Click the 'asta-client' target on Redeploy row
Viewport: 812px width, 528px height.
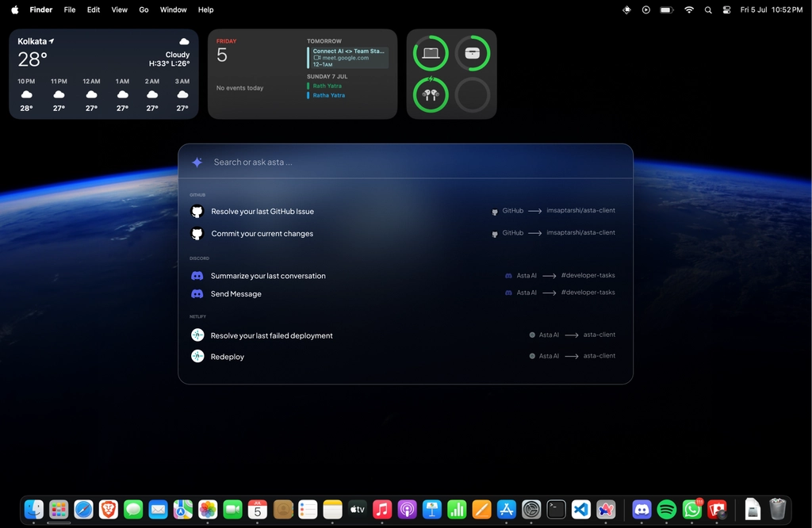point(599,356)
